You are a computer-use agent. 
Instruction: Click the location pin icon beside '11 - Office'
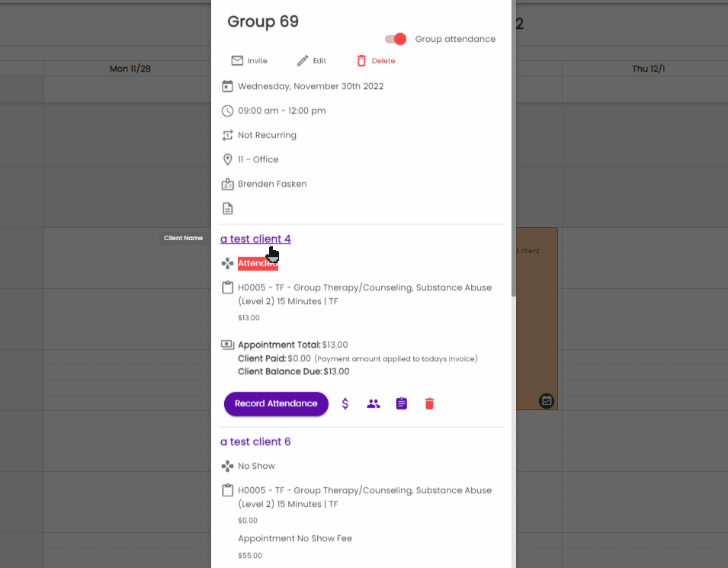click(227, 159)
